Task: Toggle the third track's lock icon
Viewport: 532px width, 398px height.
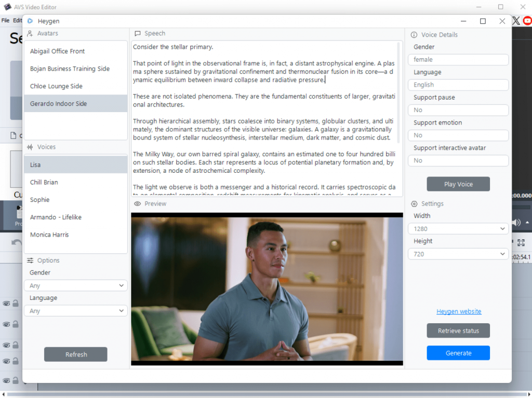Action: coord(15,345)
